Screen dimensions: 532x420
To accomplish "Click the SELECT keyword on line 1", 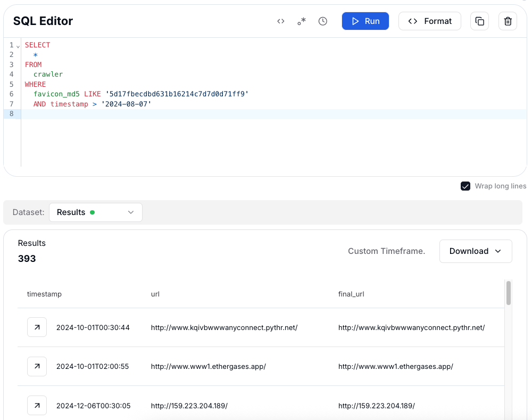I will [x=37, y=45].
